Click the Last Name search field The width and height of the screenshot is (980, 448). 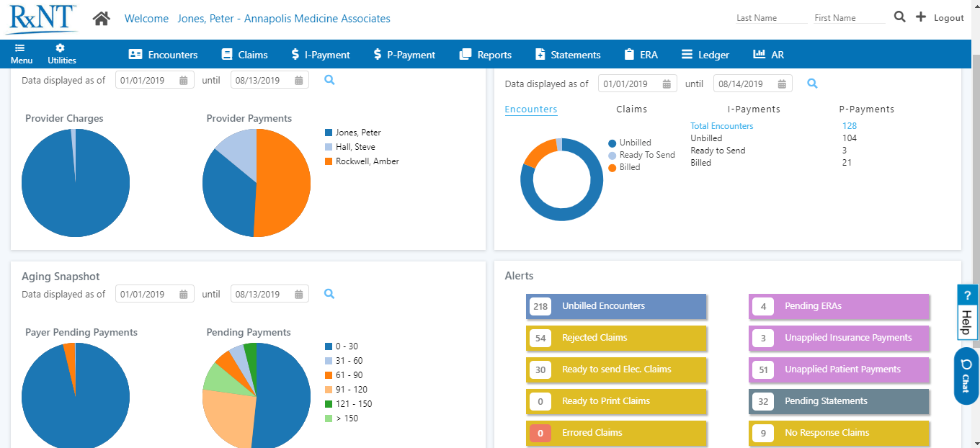click(771, 18)
